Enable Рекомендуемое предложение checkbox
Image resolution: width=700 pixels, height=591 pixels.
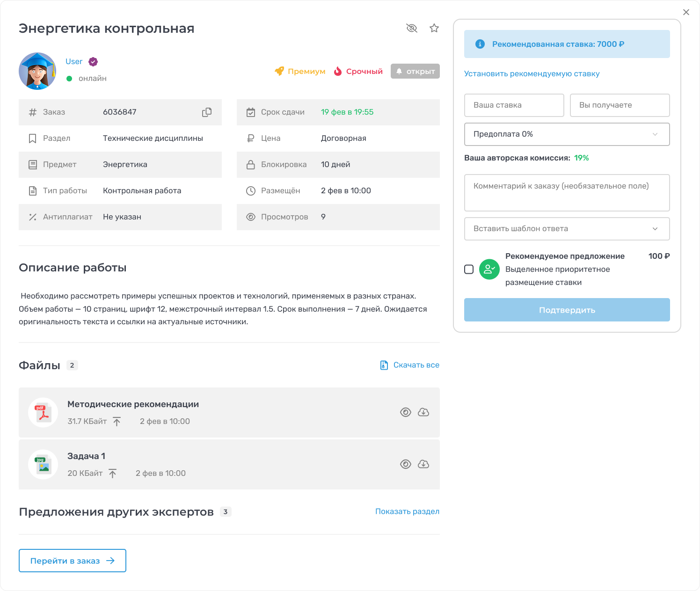tap(469, 270)
